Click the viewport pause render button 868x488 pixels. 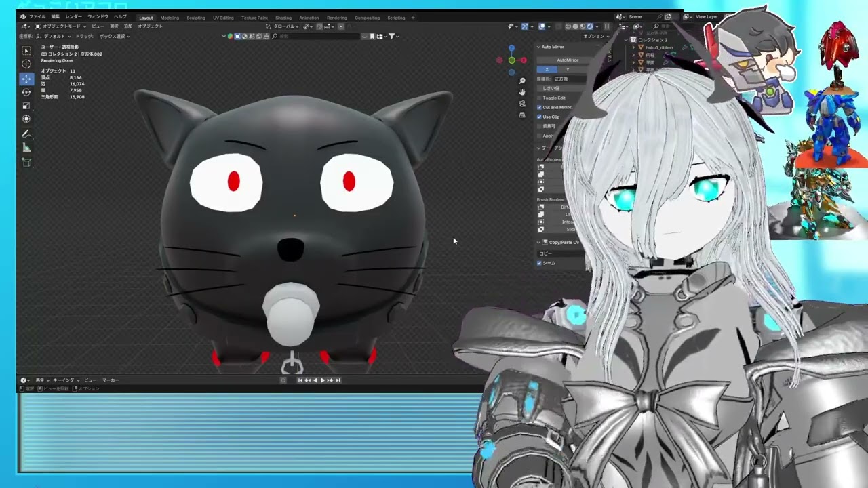coord(607,26)
